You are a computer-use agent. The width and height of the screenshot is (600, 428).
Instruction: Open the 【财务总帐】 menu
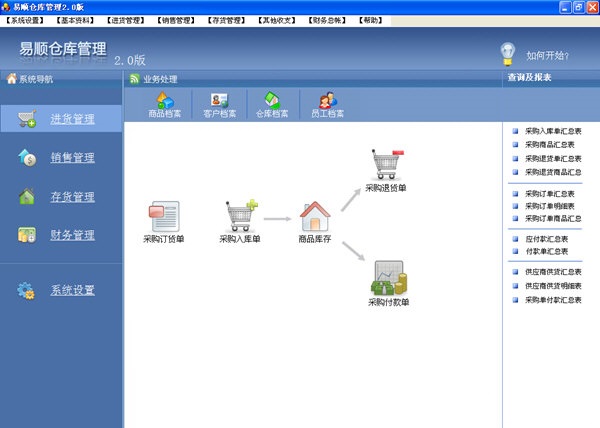327,20
